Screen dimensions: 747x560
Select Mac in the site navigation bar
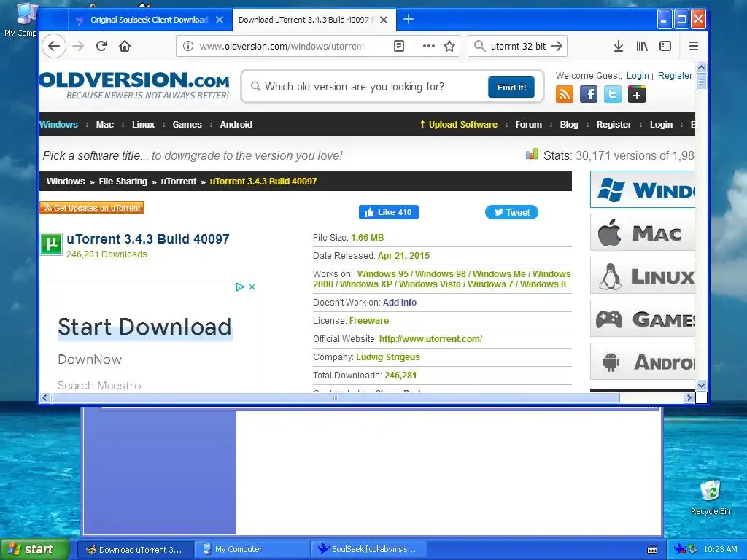tap(105, 124)
